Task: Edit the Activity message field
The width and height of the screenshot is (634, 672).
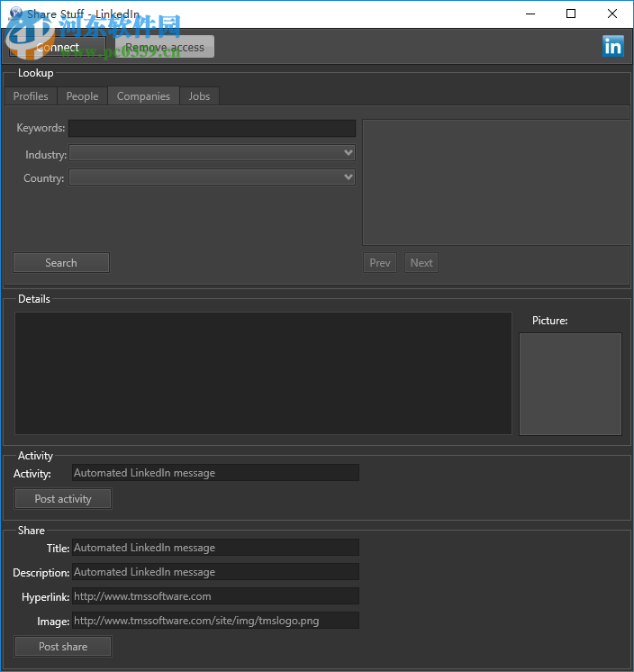Action: click(215, 473)
